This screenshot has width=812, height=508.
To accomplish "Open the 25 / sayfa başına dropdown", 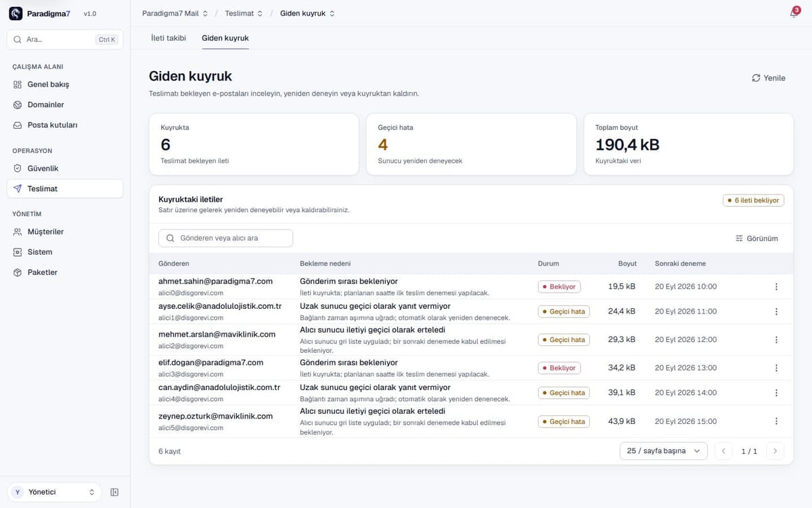I will 663,451.
